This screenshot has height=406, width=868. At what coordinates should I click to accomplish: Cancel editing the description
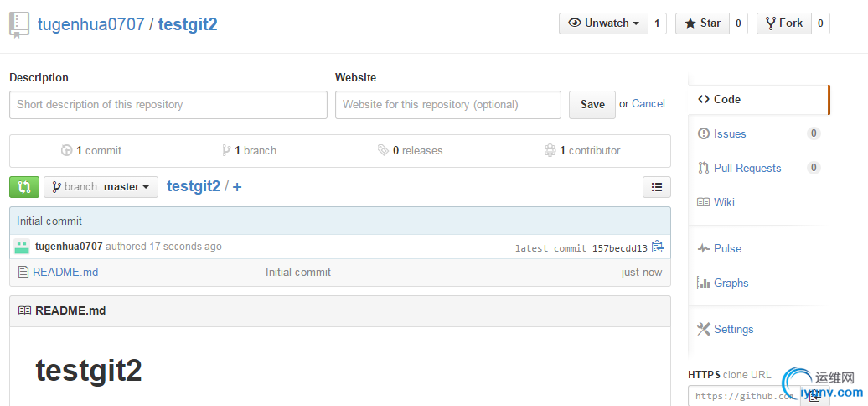[648, 103]
